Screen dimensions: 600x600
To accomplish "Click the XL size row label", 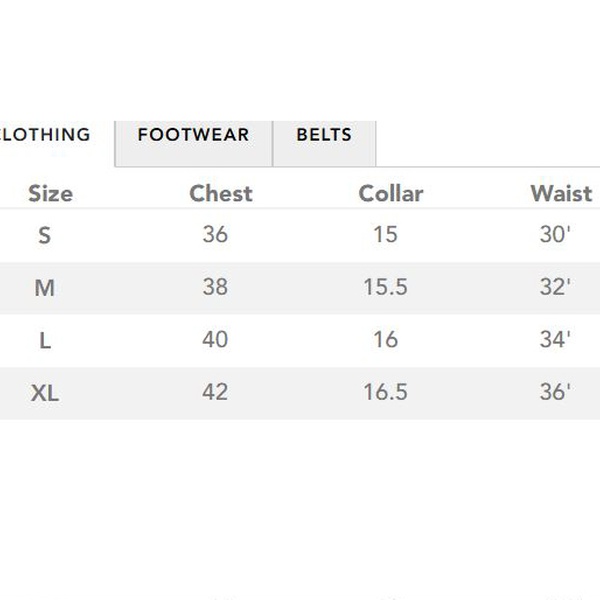I will (45, 394).
